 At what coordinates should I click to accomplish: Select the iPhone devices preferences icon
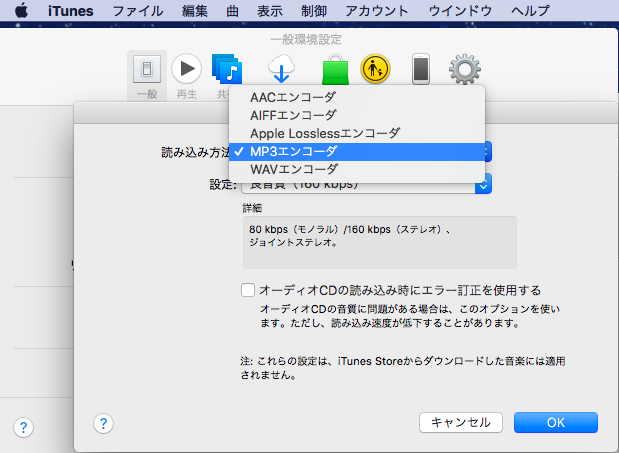pyautogui.click(x=421, y=69)
